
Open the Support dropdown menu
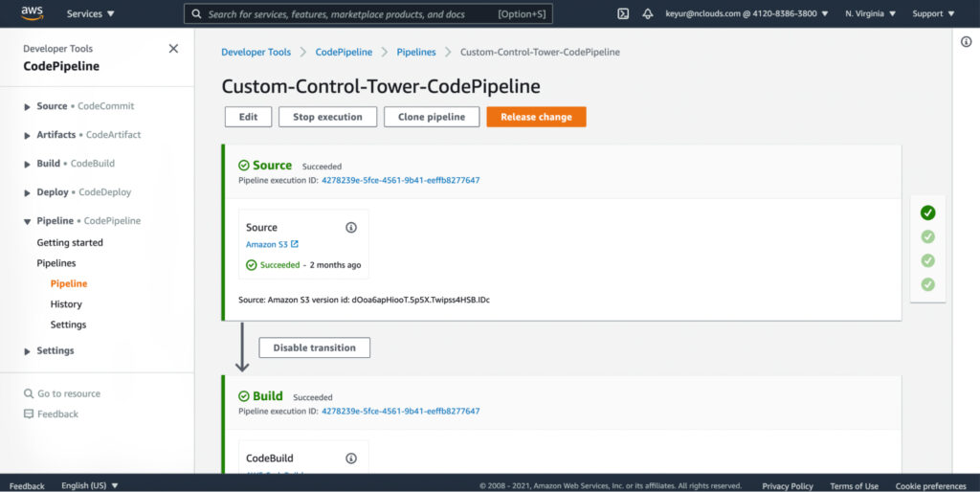tap(933, 13)
